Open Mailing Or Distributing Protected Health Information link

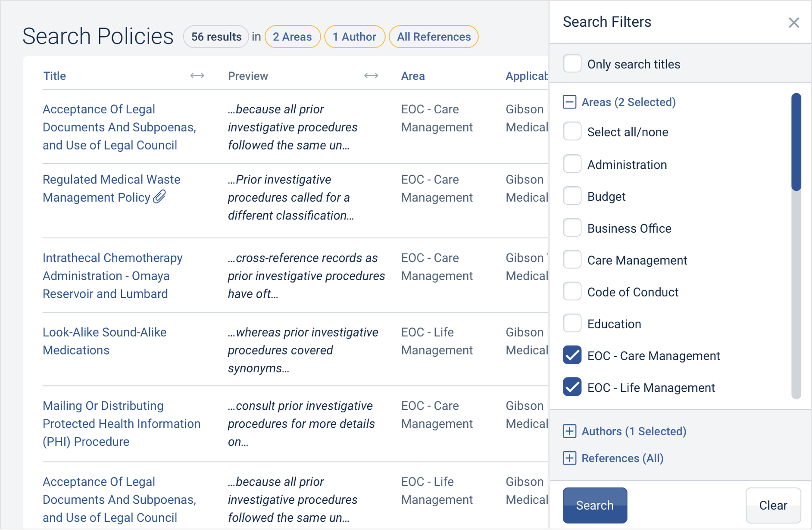tap(122, 424)
